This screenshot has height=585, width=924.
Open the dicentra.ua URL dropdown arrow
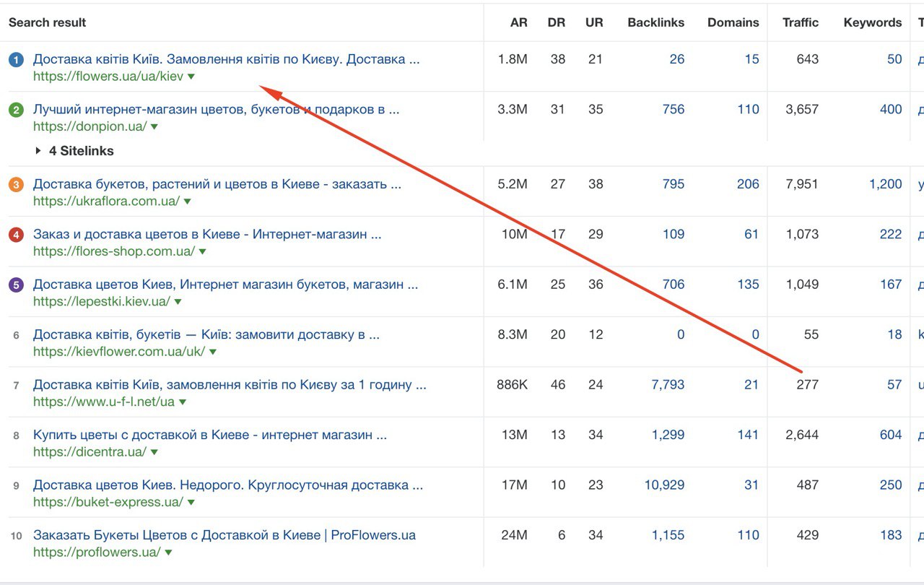click(x=154, y=453)
